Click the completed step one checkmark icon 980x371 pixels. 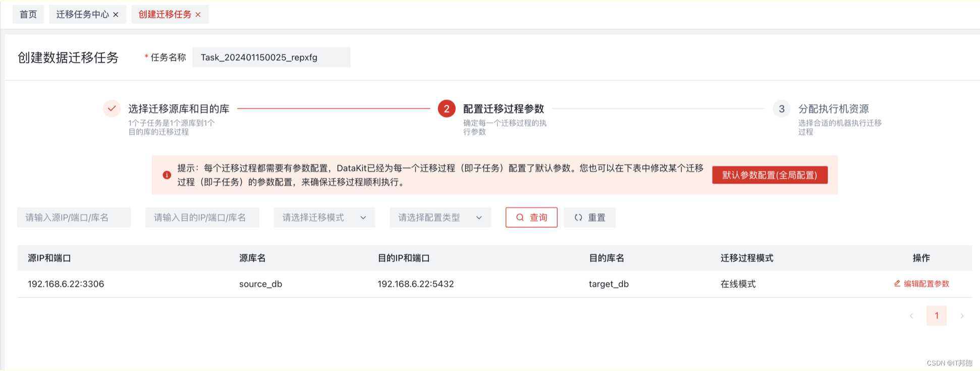pos(112,108)
